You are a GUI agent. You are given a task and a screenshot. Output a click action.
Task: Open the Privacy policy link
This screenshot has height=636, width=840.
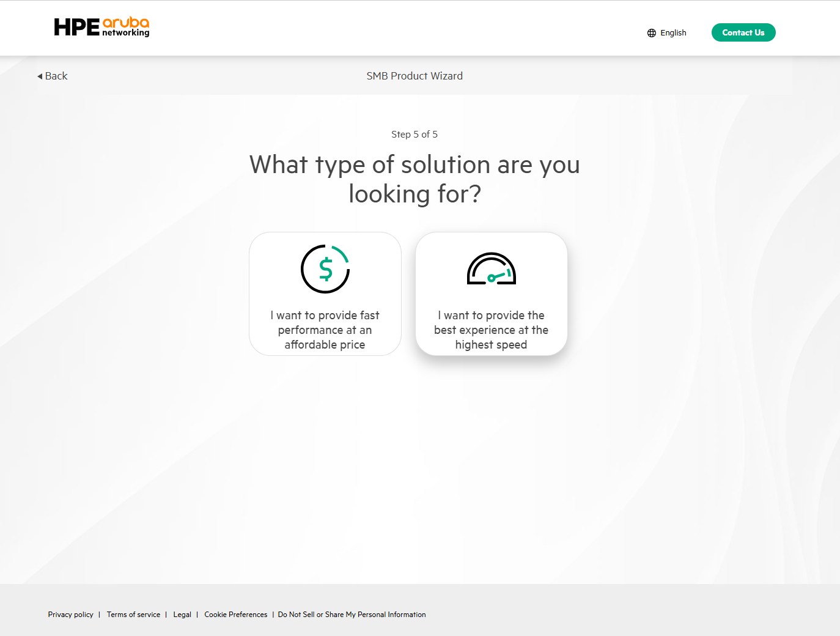[70, 615]
